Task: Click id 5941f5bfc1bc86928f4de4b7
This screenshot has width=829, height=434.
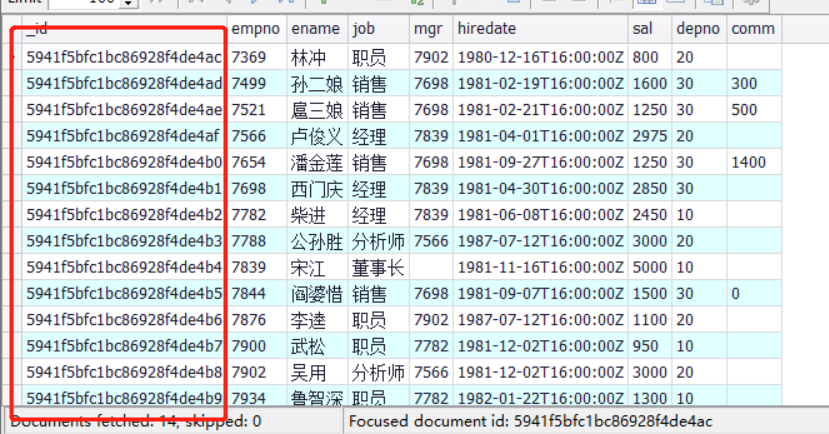Action: [124, 346]
